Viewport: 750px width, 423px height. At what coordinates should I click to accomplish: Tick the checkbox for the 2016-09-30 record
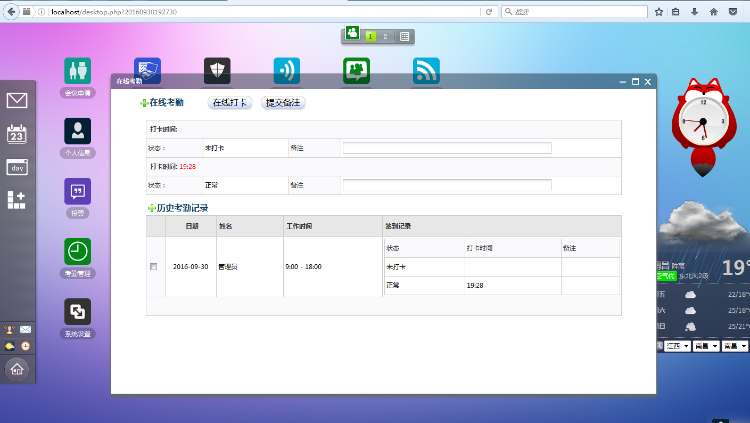click(153, 267)
